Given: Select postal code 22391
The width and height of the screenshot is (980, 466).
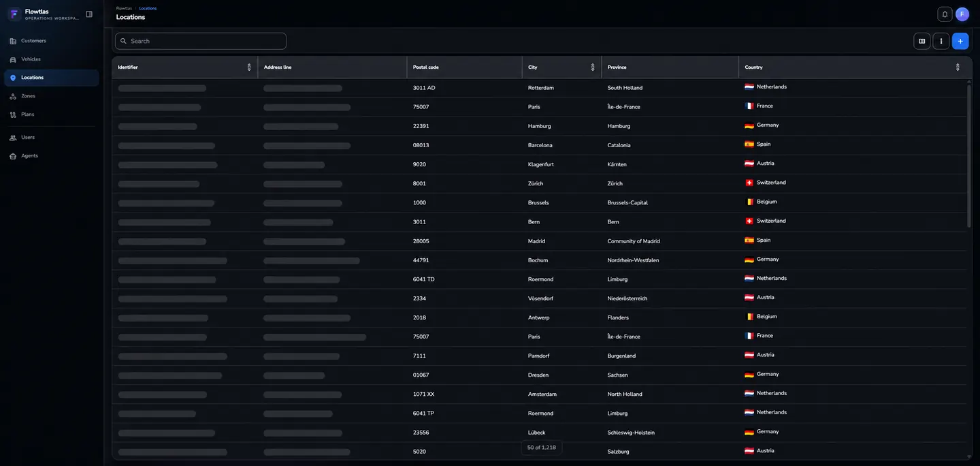Looking at the screenshot, I should (x=421, y=126).
